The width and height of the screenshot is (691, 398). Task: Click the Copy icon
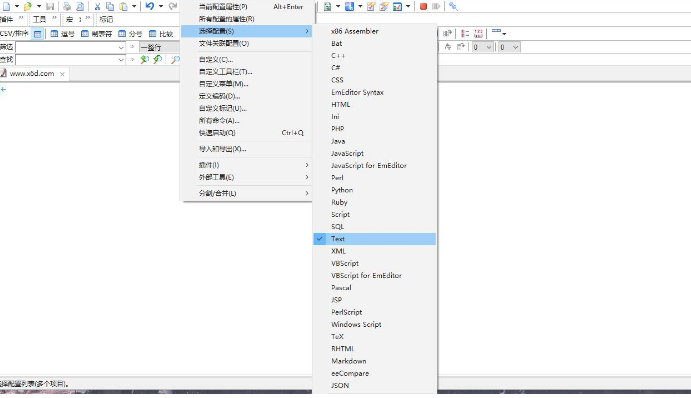(110, 6)
